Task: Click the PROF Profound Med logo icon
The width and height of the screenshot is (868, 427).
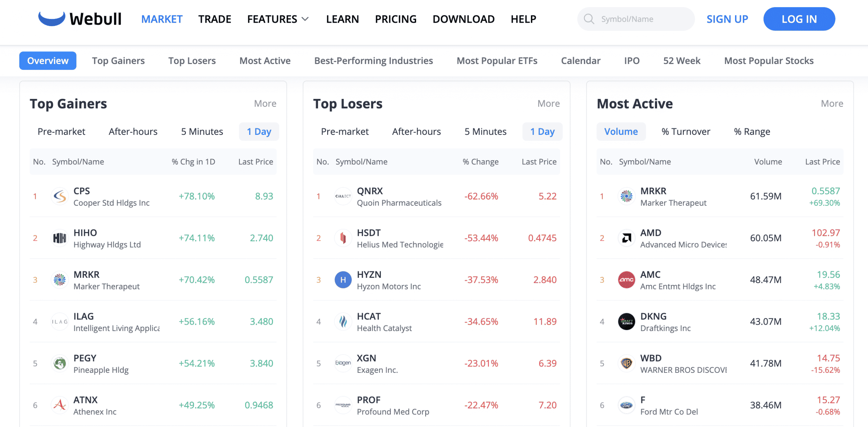Action: [343, 405]
